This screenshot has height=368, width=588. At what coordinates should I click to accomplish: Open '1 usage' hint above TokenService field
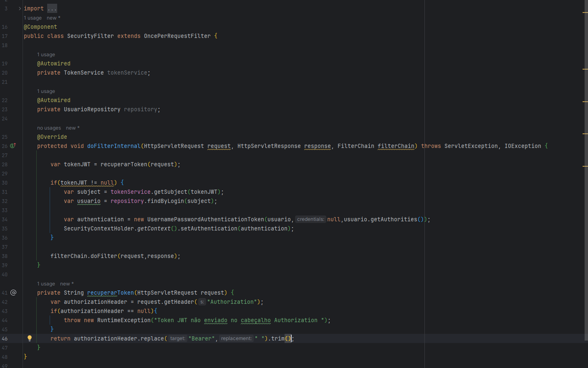point(46,55)
